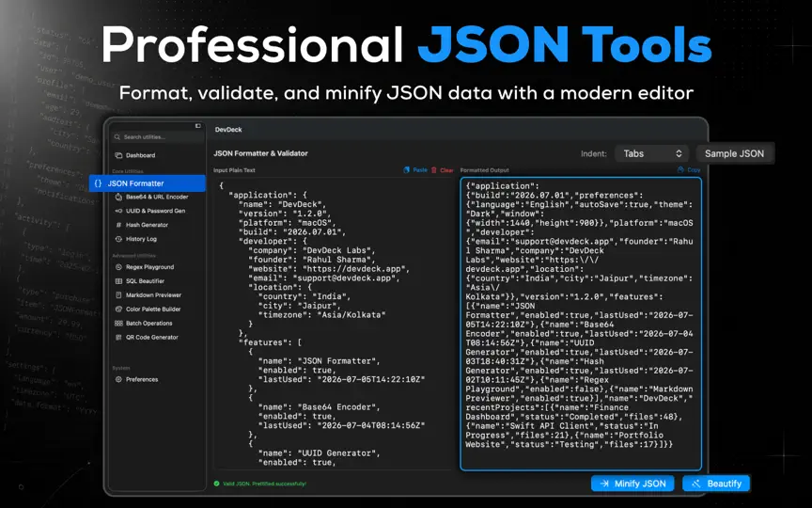Image resolution: width=812 pixels, height=508 pixels.
Task: Click the "platform": "macOS" line in input
Action: (286, 223)
